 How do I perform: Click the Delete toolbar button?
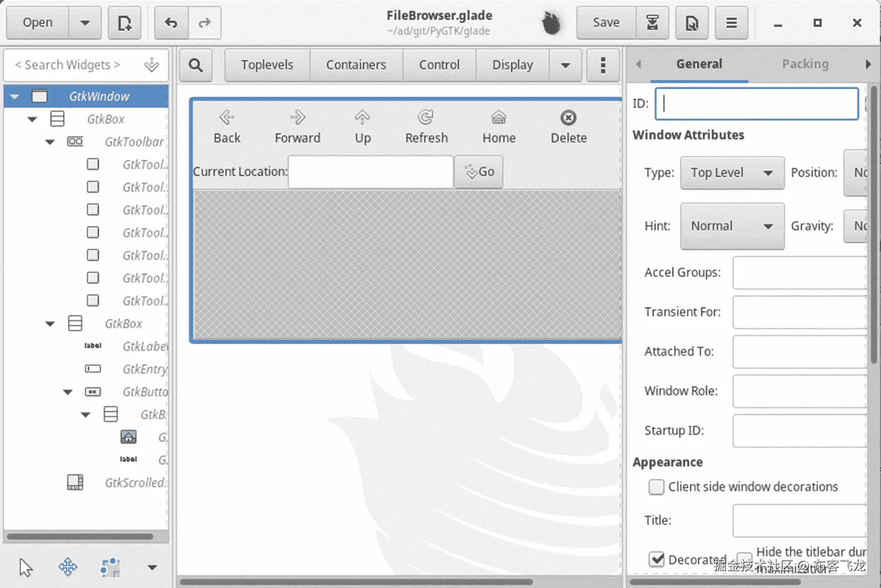pos(569,127)
